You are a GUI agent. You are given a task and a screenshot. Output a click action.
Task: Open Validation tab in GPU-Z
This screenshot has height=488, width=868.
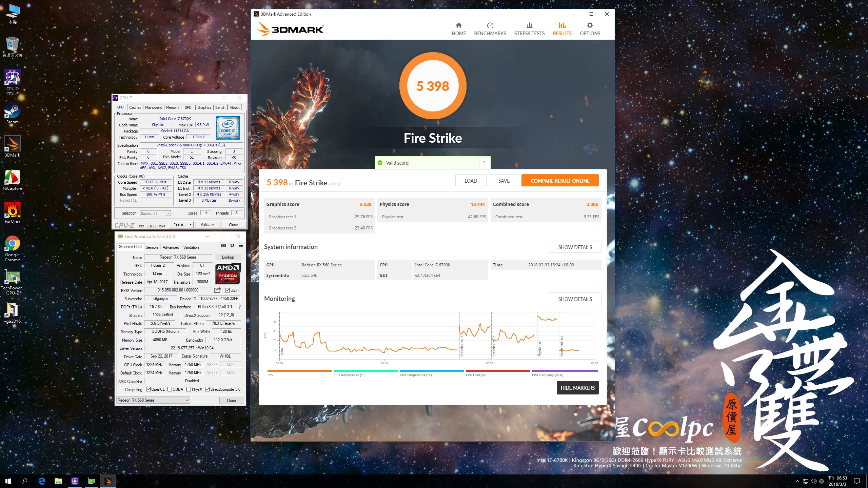pyautogui.click(x=191, y=247)
